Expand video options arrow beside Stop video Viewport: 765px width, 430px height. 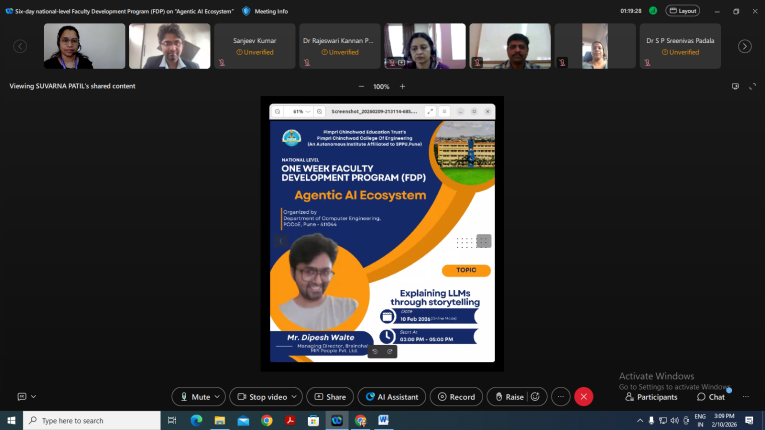296,397
